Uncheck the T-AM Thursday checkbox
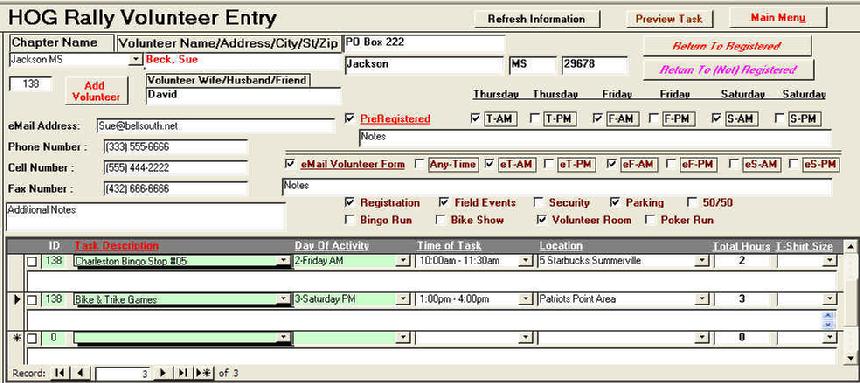Viewport: 860px width, 383px height. 476,118
